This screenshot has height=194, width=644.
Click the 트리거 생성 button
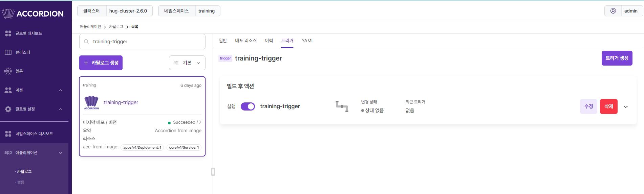(x=617, y=58)
